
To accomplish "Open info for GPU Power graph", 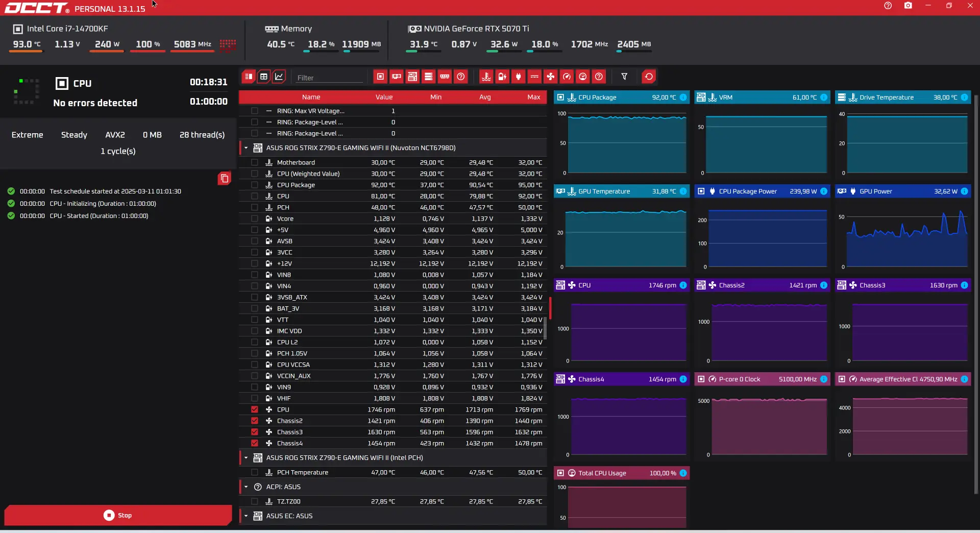I will tap(964, 191).
